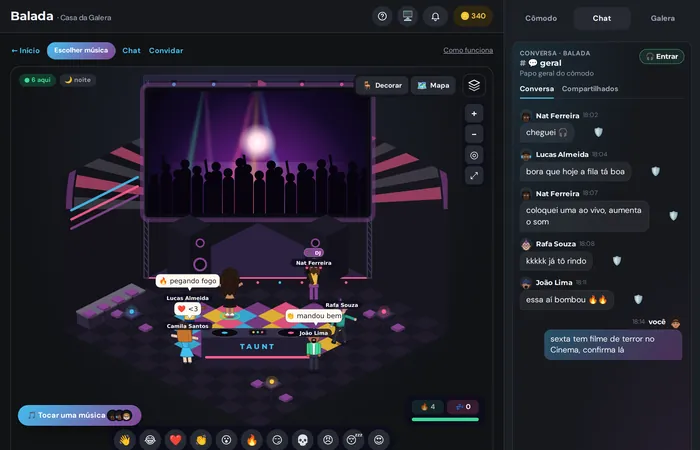Send the last smiling face reaction
The image size is (700, 450).
(x=379, y=440)
